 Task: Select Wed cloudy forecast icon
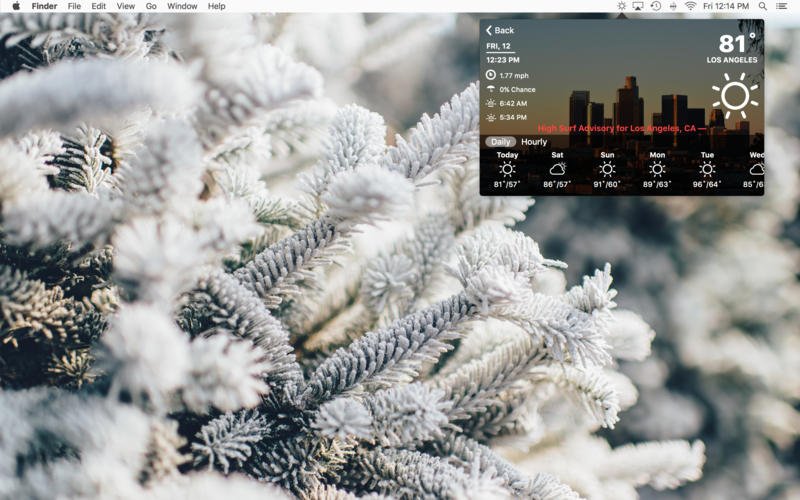[756, 169]
